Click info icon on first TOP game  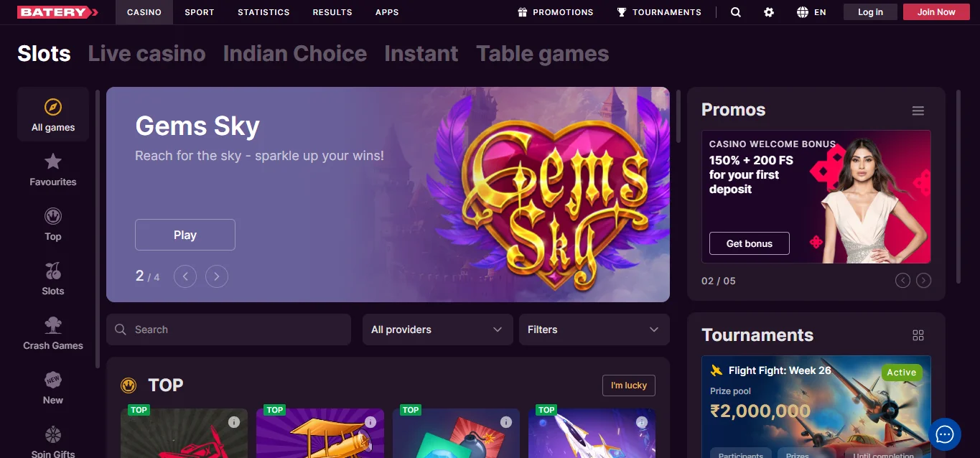(234, 422)
